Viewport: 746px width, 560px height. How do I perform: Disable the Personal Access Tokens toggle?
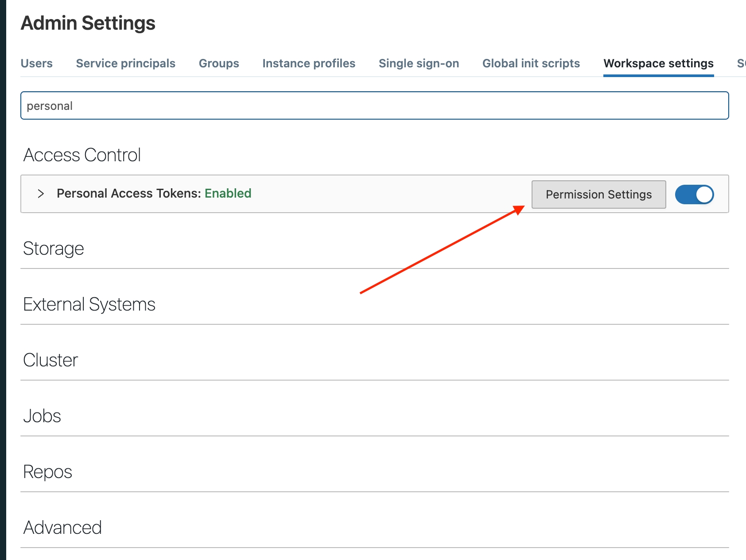[694, 194]
